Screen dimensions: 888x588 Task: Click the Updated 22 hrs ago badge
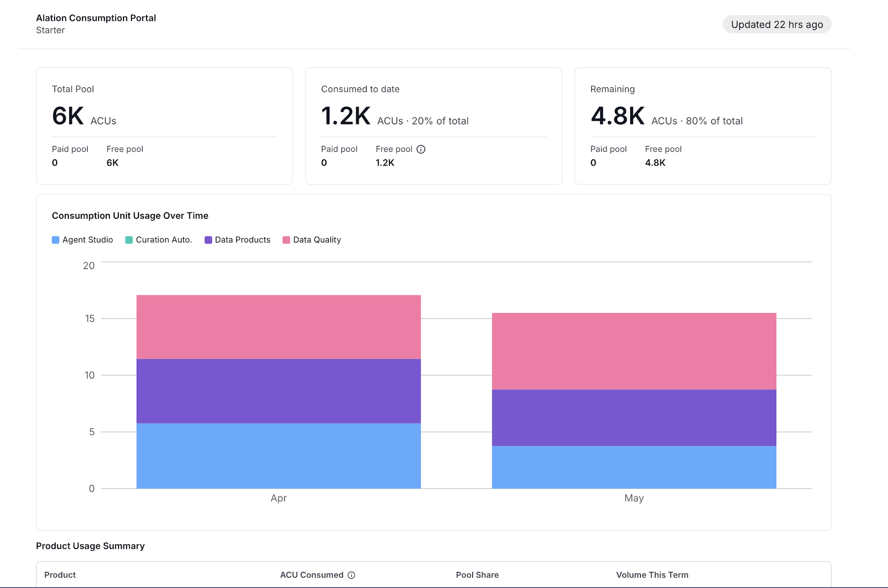(x=777, y=24)
